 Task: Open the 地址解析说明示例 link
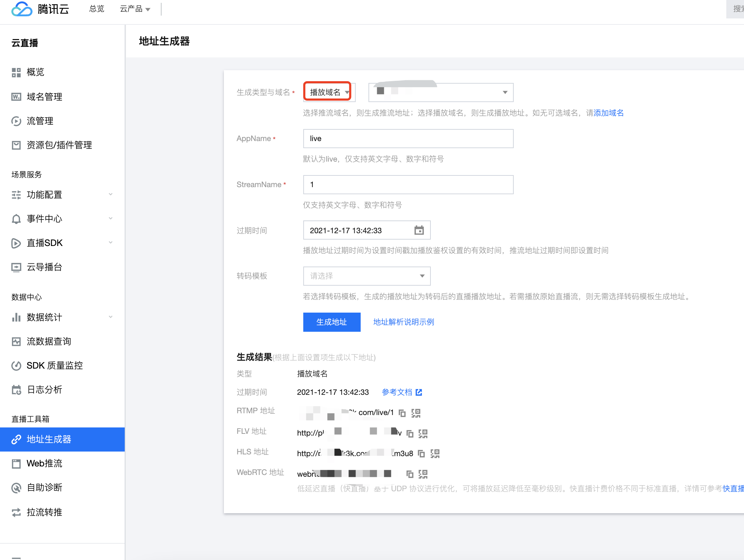(404, 322)
